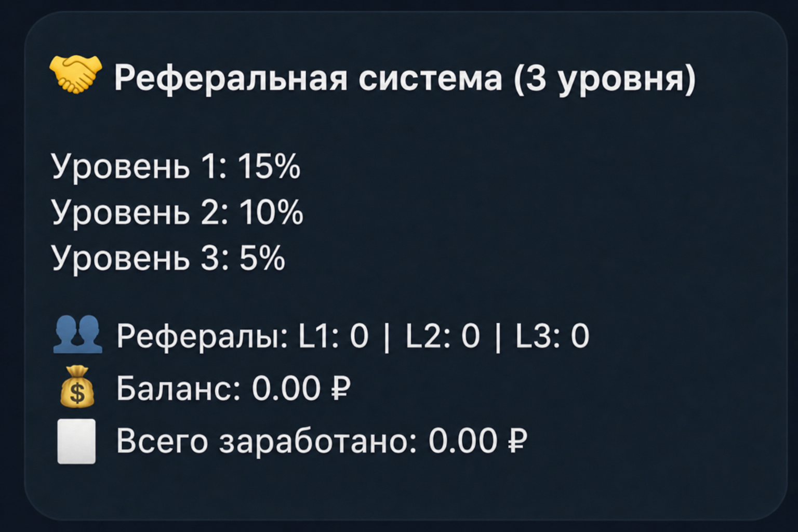The image size is (798, 532).
Task: Click the total earned amount 0.00
Action: (462, 442)
